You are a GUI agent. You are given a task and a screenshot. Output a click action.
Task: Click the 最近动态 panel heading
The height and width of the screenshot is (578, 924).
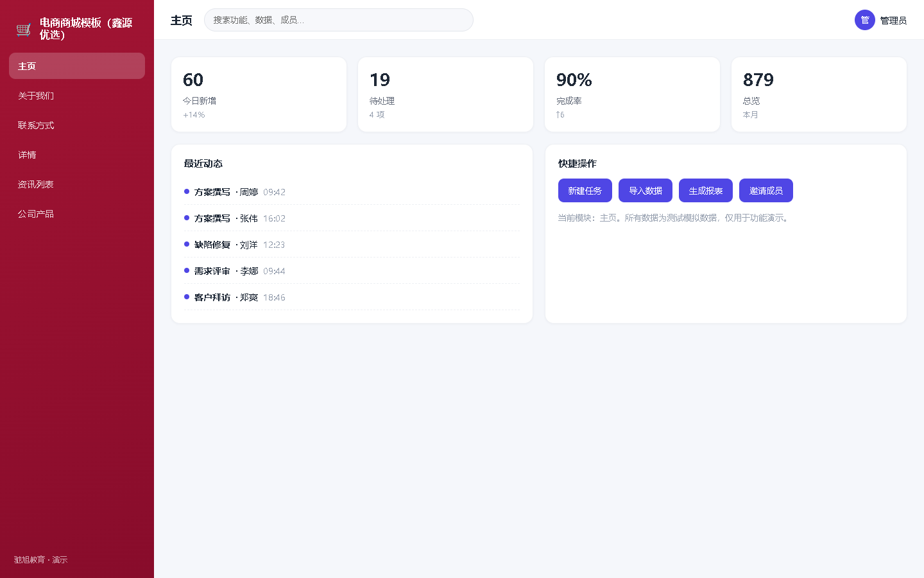click(x=203, y=164)
